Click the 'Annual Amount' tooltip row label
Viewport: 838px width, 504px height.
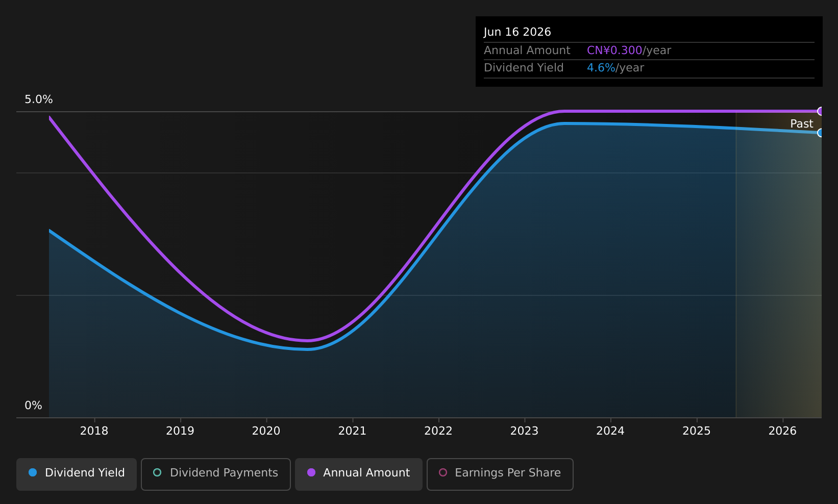tap(527, 51)
